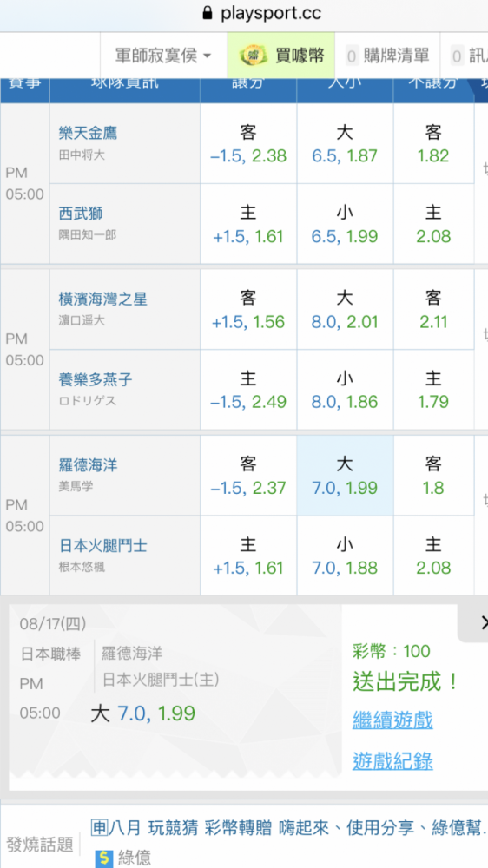The width and height of the screenshot is (488, 868).
Task: Pick 養樂多燕子 主 1.79 moneyline
Action: 433,390
